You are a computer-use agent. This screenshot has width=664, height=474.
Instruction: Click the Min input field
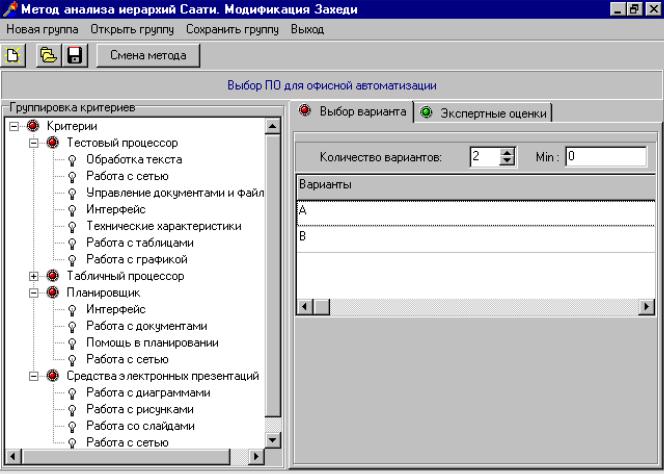(x=605, y=157)
